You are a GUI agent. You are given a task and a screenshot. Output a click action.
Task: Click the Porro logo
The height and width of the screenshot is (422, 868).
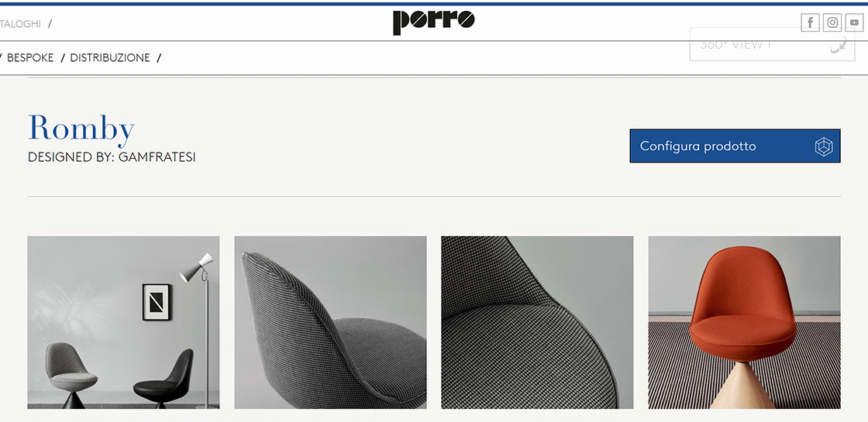coord(433,22)
